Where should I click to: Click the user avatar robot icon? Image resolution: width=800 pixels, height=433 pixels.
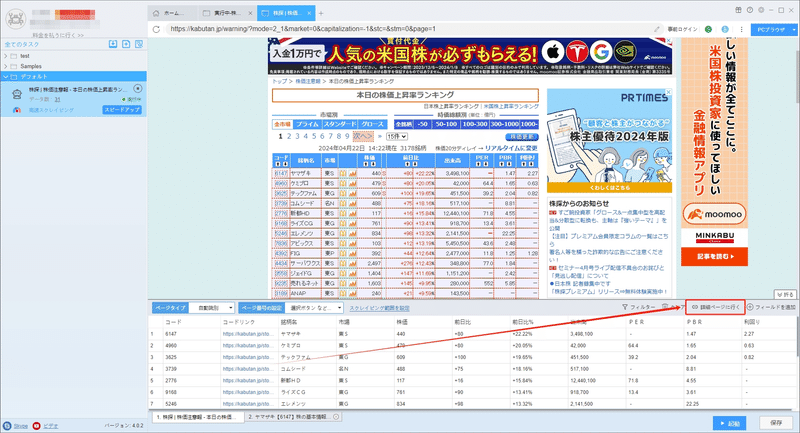tap(15, 19)
